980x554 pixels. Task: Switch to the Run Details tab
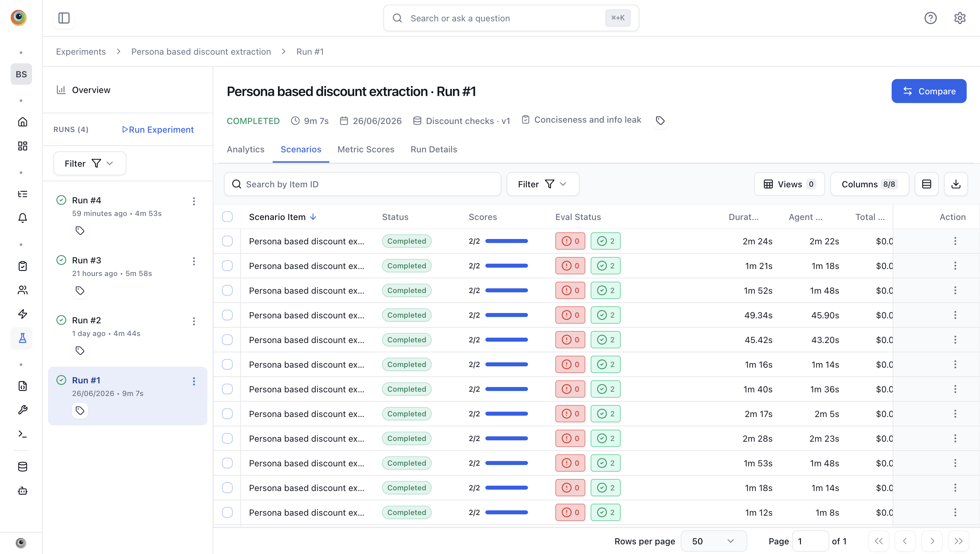coord(434,149)
